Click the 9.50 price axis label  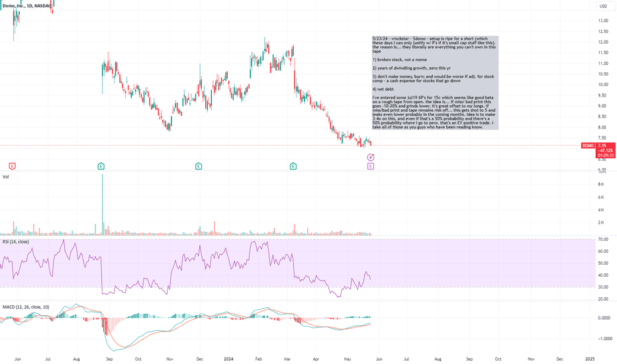tap(602, 95)
